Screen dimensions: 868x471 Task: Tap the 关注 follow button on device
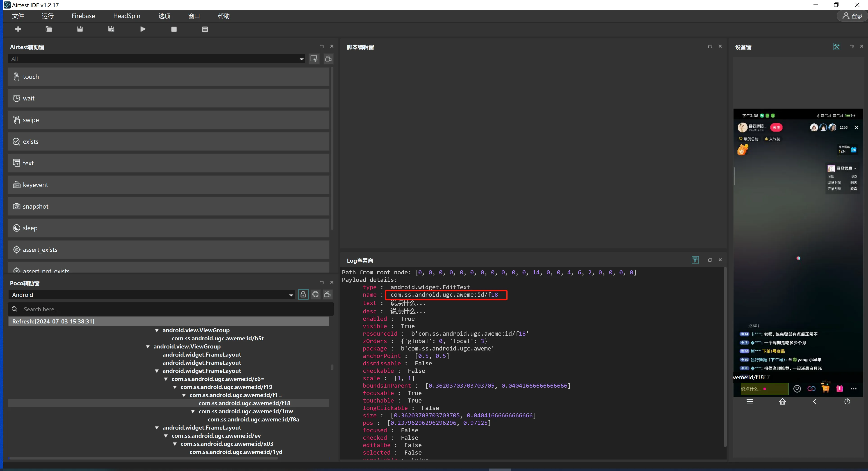click(776, 127)
